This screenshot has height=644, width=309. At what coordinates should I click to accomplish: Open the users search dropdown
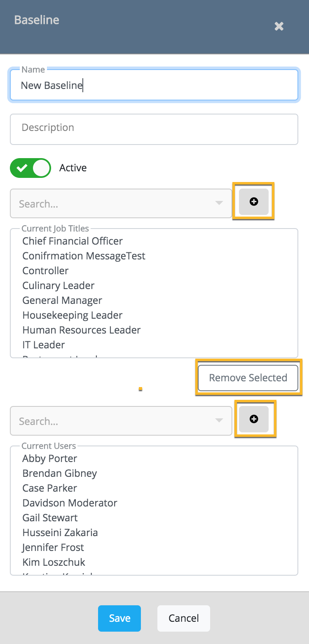pyautogui.click(x=218, y=421)
